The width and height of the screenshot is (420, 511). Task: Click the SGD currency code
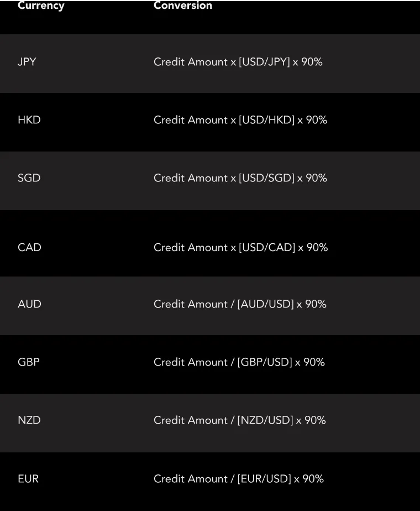29,178
